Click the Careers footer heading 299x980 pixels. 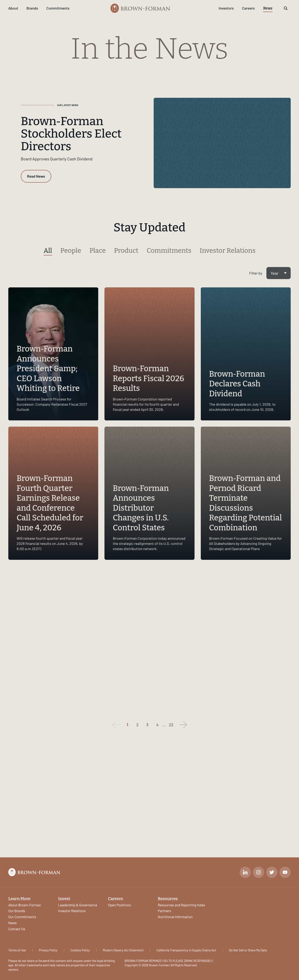click(115, 899)
